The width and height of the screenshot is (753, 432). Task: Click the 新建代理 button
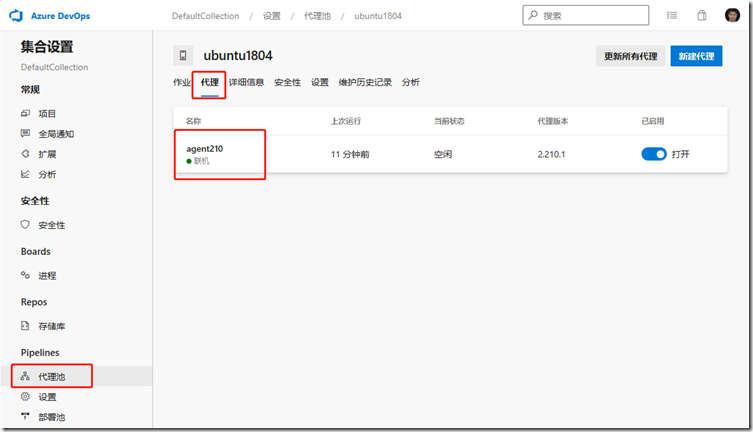(696, 56)
